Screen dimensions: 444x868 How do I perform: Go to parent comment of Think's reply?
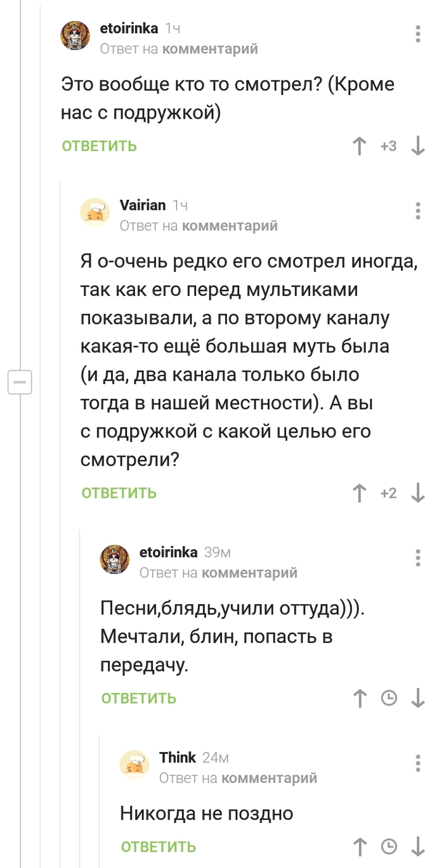click(x=270, y=777)
